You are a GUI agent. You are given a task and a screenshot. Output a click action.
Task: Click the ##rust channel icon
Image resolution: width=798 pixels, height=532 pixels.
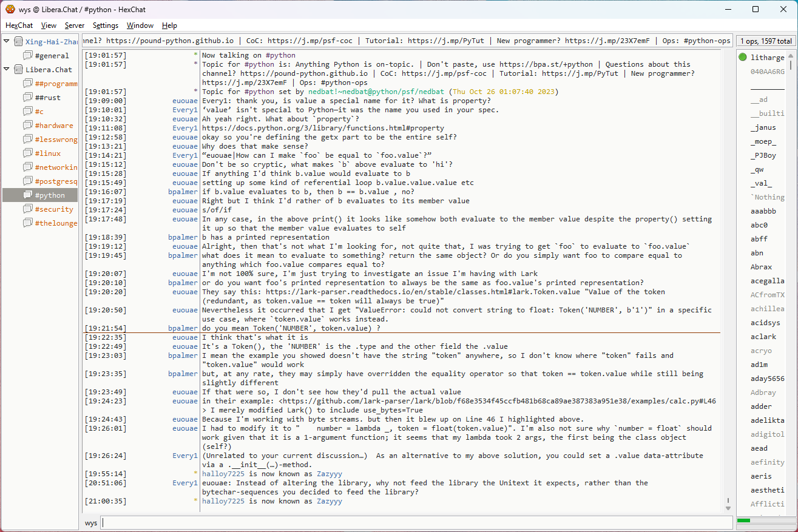click(x=28, y=98)
